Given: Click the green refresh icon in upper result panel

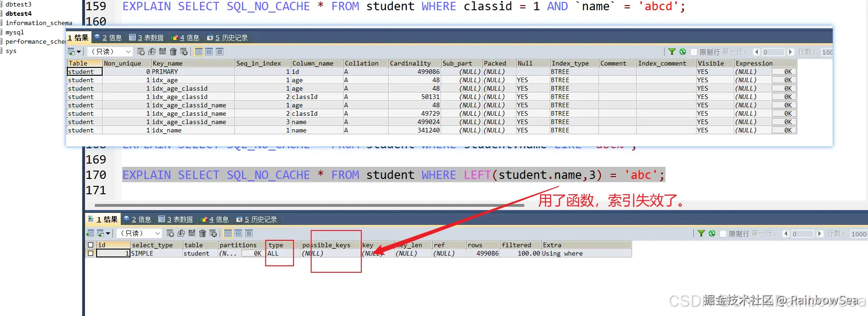Looking at the screenshot, I should tap(682, 52).
